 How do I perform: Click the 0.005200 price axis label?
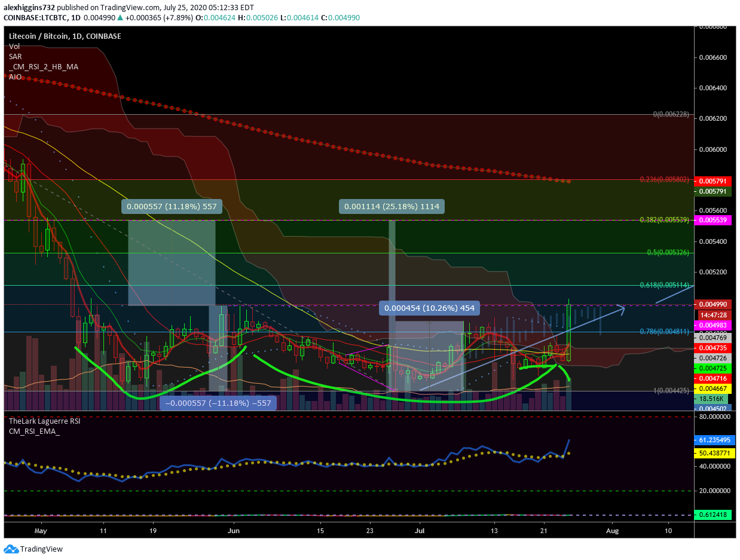coord(713,272)
